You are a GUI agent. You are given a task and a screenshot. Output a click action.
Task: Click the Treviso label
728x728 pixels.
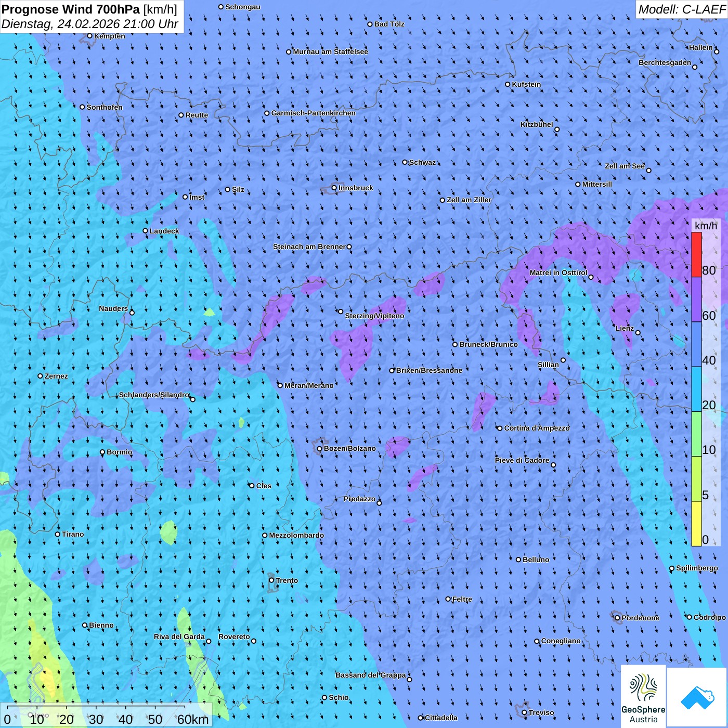pos(541,712)
